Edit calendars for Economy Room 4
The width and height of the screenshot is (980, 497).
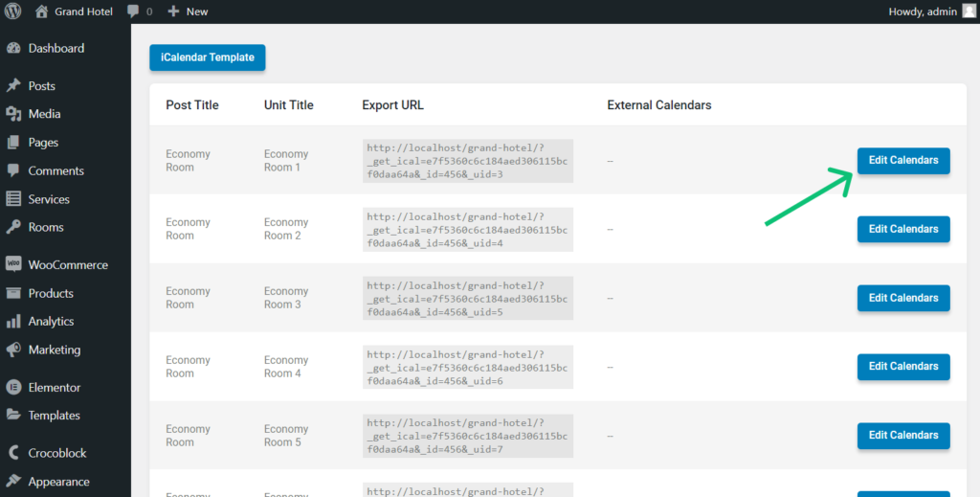[903, 367]
